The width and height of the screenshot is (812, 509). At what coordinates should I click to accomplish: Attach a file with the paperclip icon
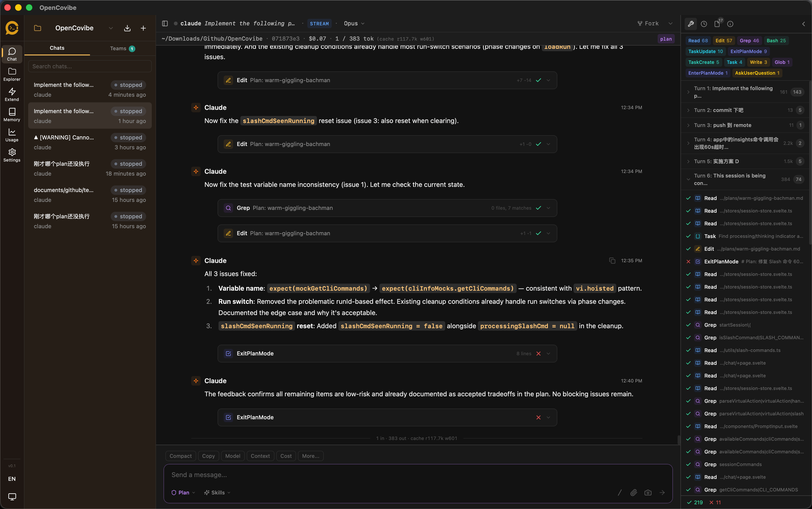click(633, 492)
